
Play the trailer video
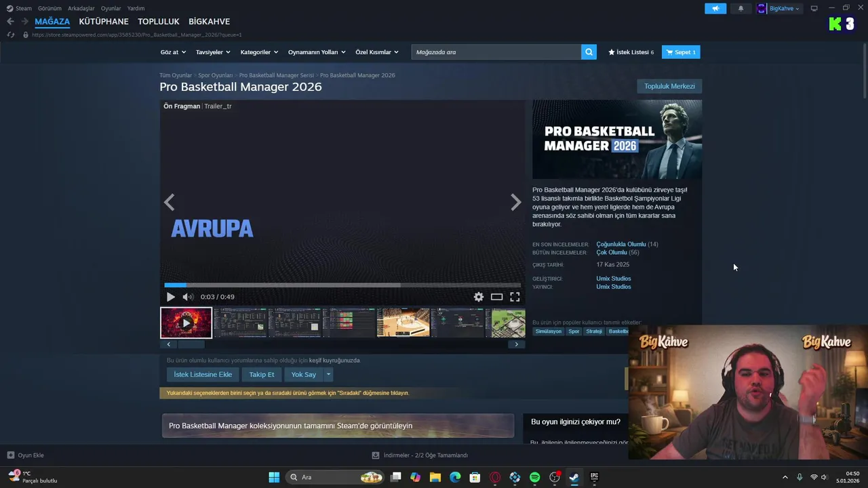pos(171,297)
